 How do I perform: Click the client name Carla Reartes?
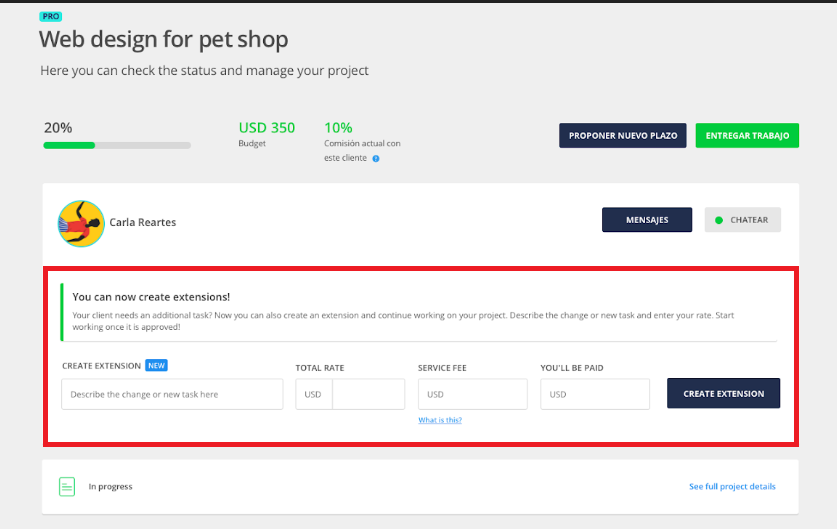pyautogui.click(x=142, y=222)
